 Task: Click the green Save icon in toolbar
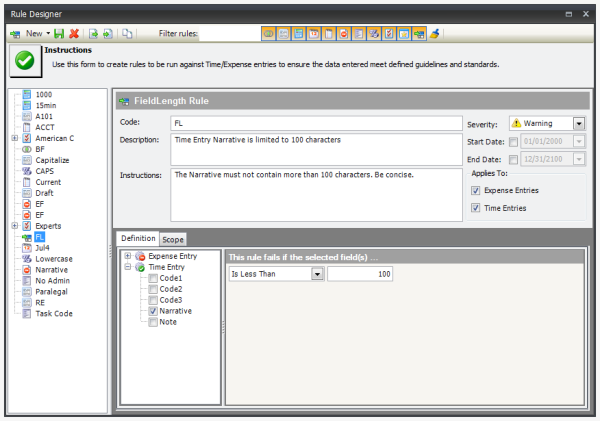coord(59,34)
